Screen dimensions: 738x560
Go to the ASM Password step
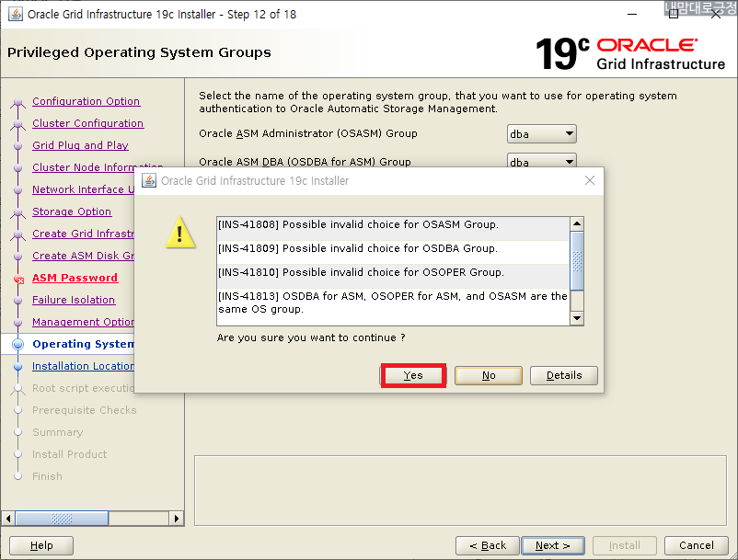click(x=75, y=278)
